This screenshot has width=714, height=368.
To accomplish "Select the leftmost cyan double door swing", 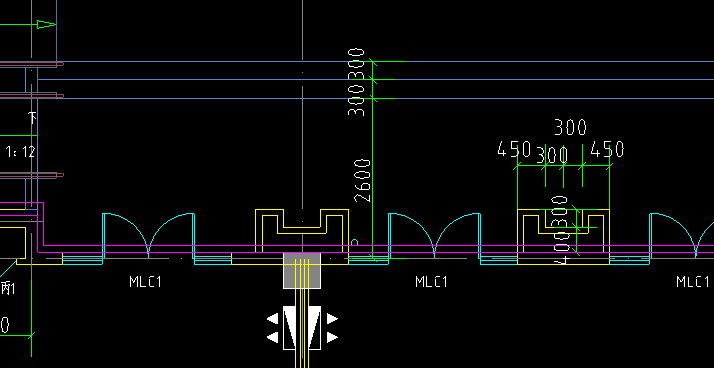I will (148, 235).
